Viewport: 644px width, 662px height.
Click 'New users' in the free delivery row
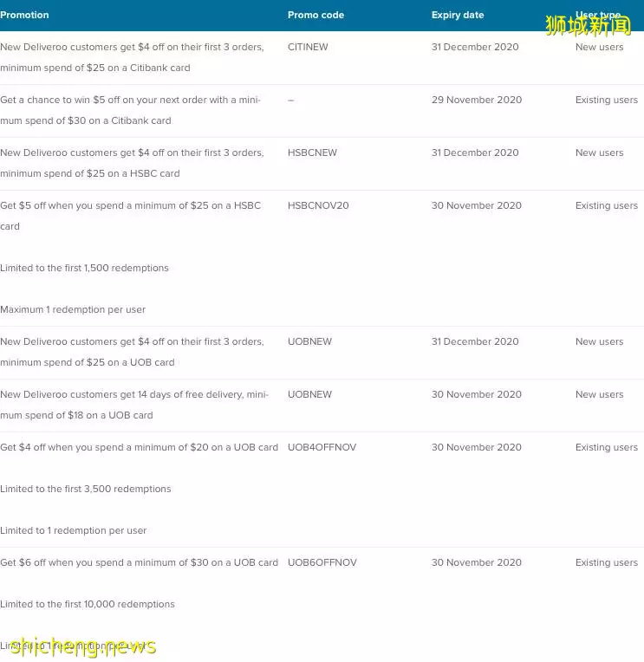coord(600,394)
